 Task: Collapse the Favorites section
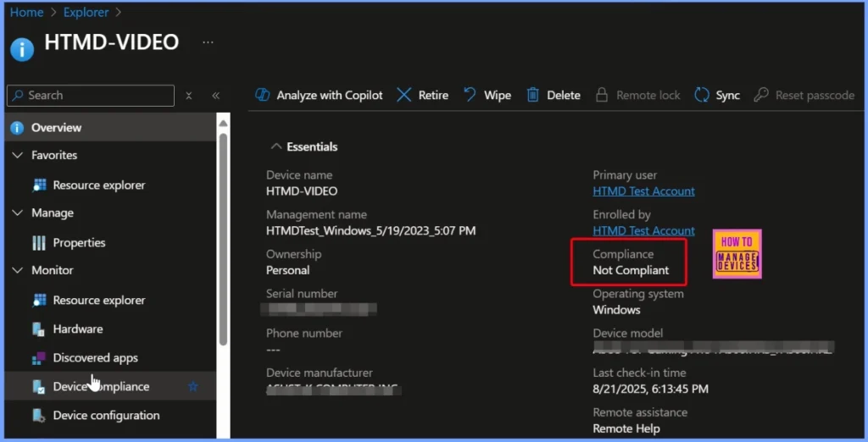tap(17, 156)
